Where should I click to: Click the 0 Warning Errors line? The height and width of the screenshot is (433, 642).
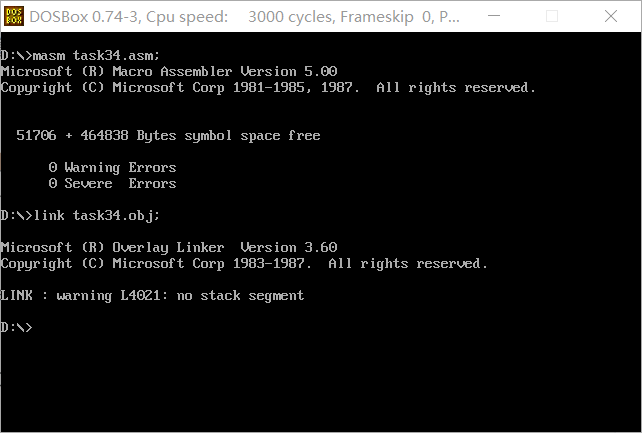coord(112,167)
